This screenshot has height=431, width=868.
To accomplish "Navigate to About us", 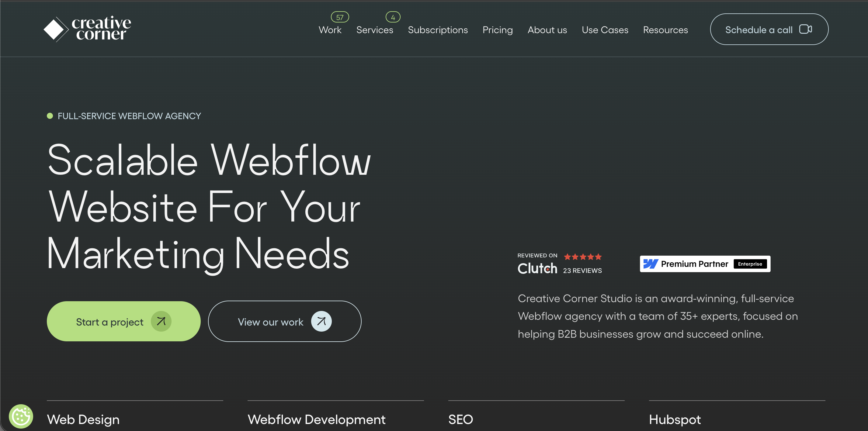I will point(547,30).
